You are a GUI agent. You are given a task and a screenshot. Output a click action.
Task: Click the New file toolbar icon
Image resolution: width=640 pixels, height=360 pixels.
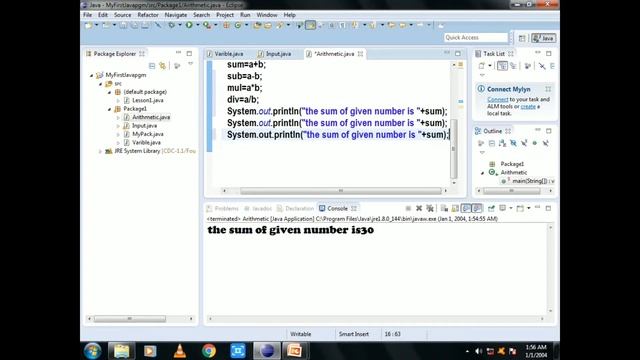88,25
